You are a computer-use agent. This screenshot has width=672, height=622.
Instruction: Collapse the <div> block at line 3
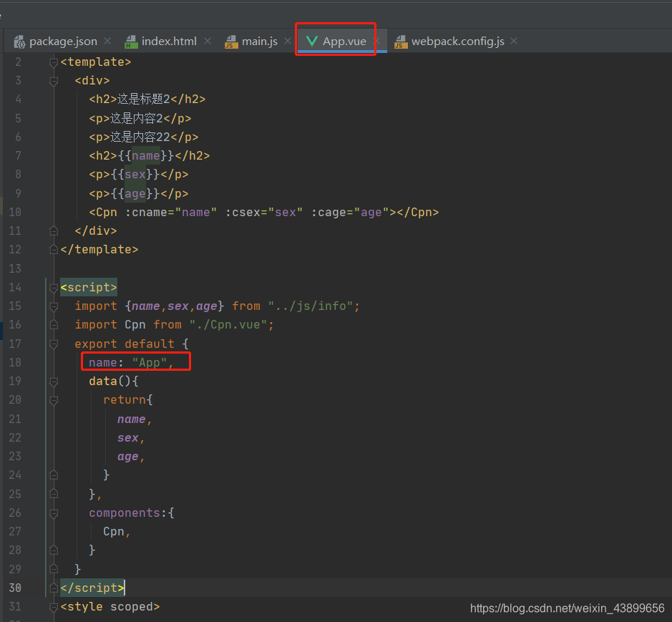[x=54, y=81]
